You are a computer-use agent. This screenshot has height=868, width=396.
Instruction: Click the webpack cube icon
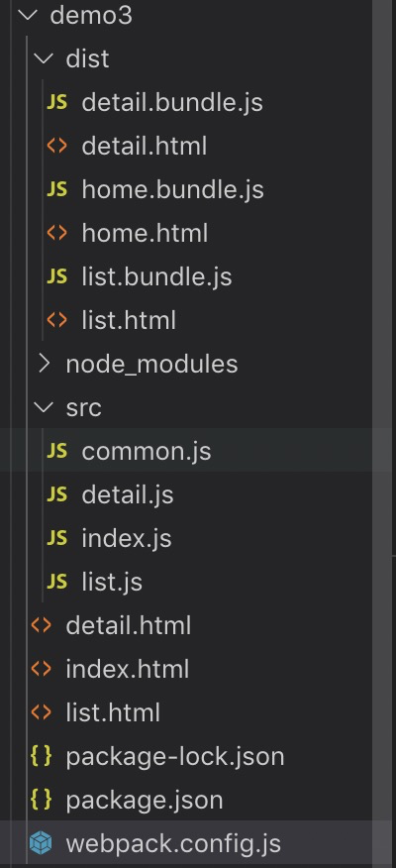(x=41, y=843)
